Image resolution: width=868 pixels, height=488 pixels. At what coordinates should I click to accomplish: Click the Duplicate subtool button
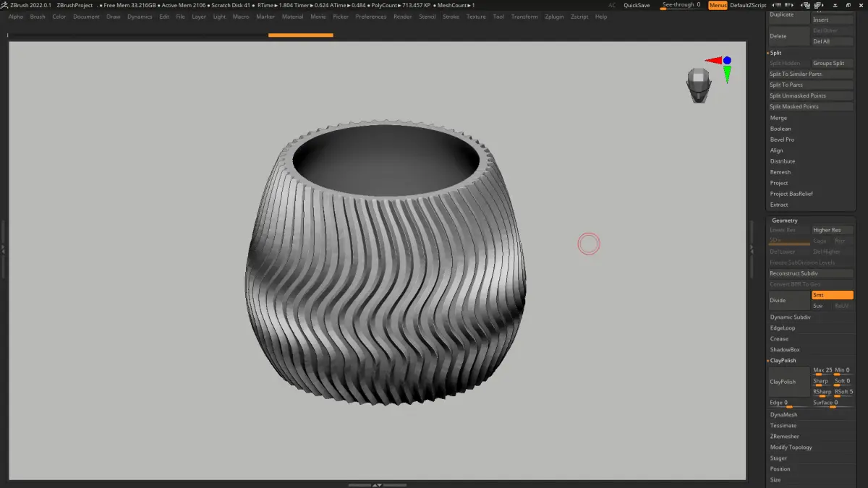788,14
